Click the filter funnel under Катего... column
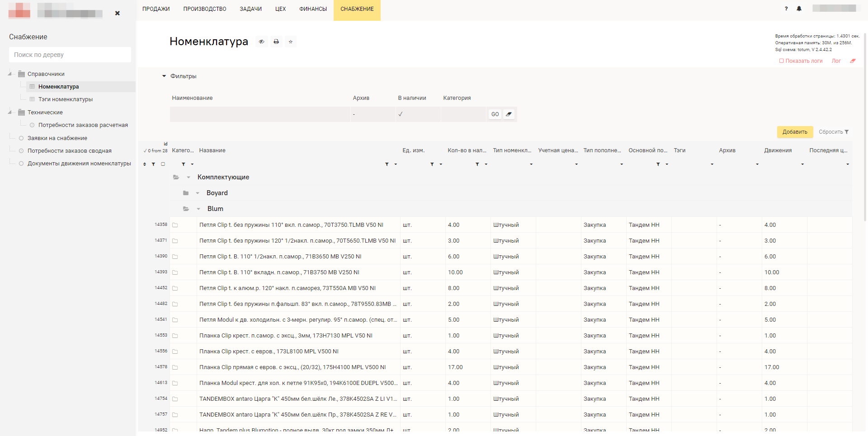Viewport: 868px width, 436px height. 184,164
